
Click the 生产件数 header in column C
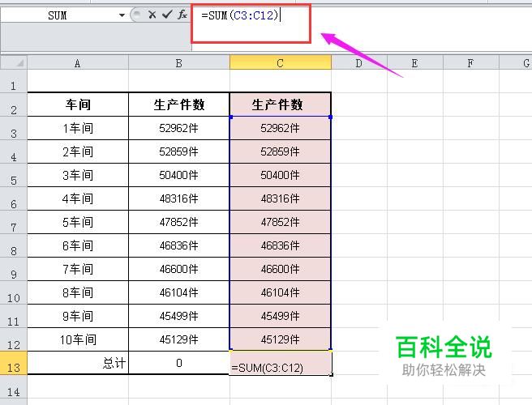point(281,104)
